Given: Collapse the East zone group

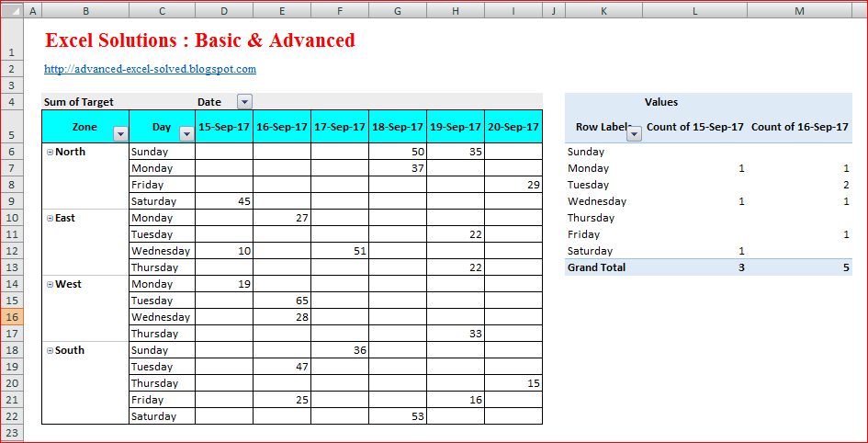Looking at the screenshot, I should point(50,218).
